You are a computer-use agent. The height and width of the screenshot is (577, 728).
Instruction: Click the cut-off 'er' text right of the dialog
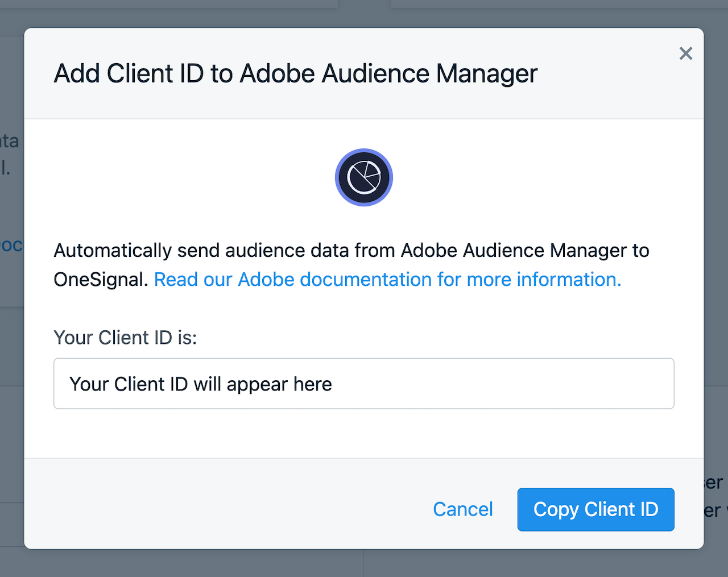click(x=714, y=483)
